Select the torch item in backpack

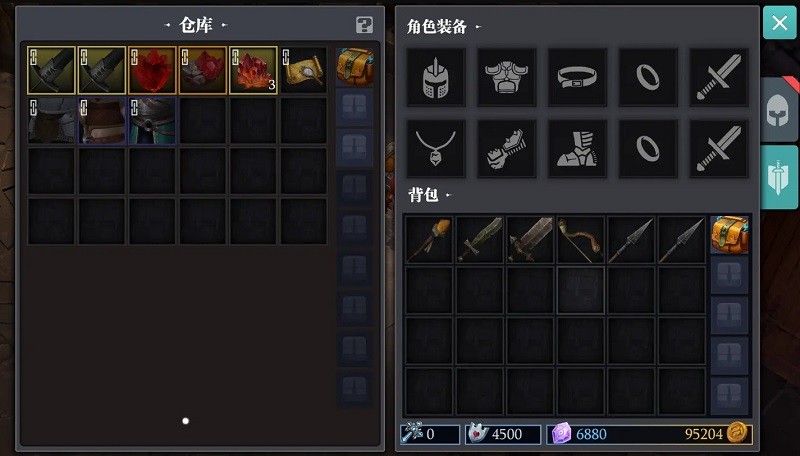click(x=429, y=239)
